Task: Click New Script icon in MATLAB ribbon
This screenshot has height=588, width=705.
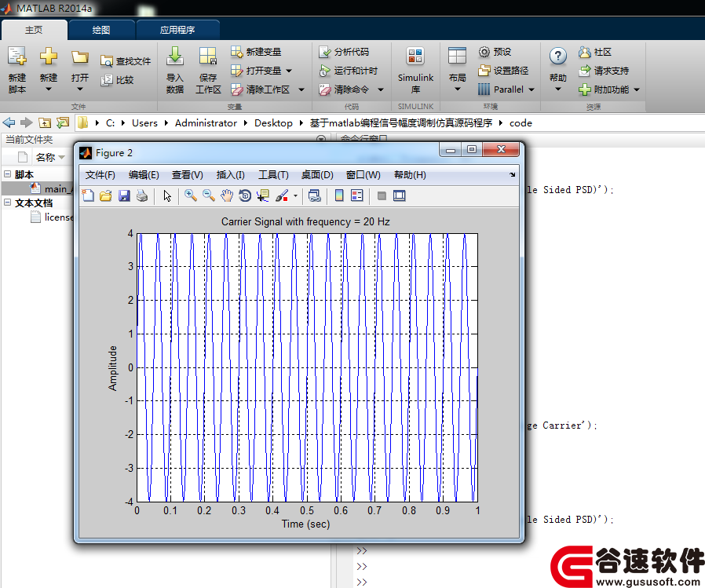Action: click(x=17, y=57)
